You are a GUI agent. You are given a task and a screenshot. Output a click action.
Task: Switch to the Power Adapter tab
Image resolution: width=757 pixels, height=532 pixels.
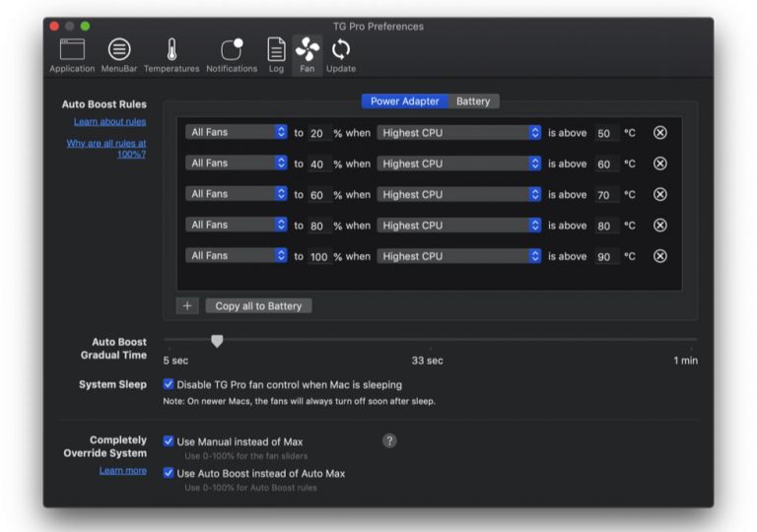click(x=404, y=101)
